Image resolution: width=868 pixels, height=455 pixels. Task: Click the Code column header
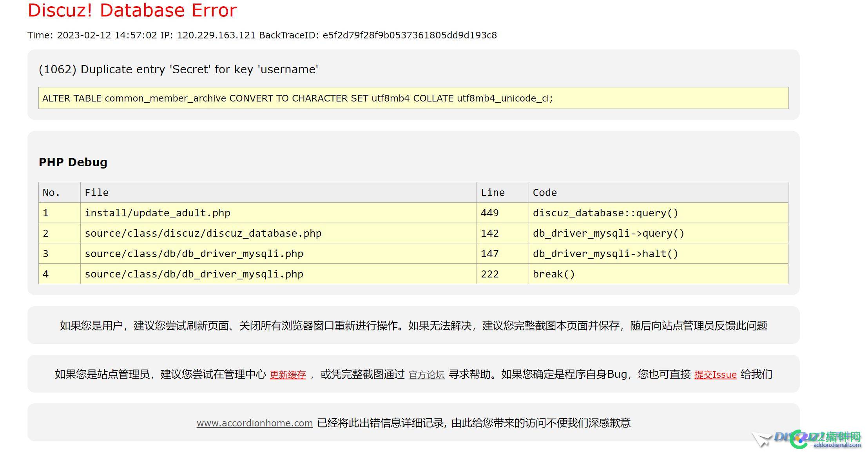click(658, 192)
